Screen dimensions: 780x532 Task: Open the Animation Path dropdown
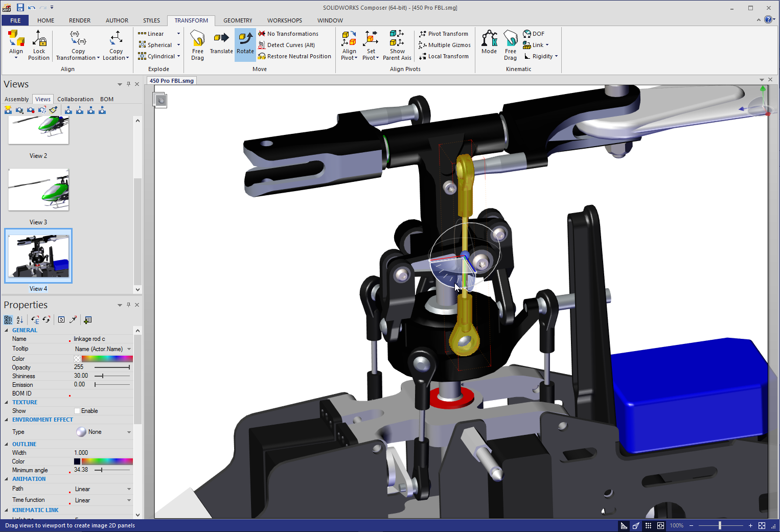coord(129,489)
